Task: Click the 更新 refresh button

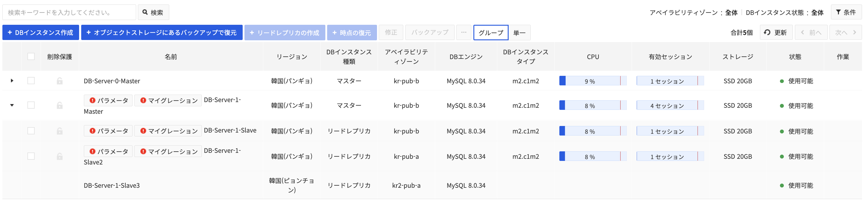Action: pyautogui.click(x=776, y=33)
